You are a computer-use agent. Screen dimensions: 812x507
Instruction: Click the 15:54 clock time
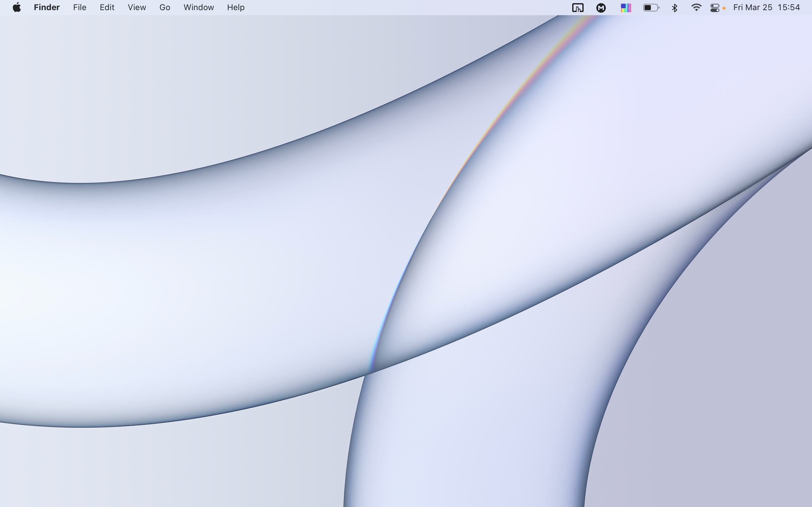coord(789,7)
